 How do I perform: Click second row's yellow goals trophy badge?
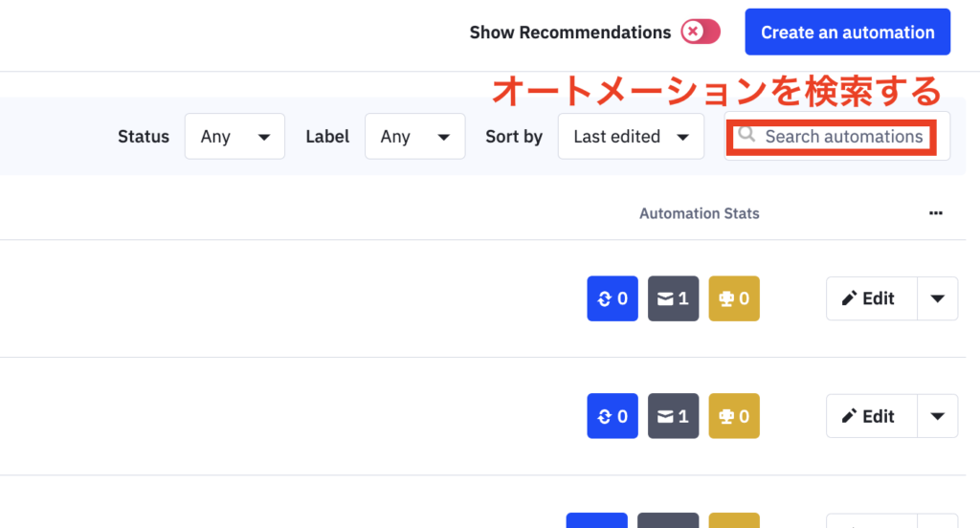point(734,416)
